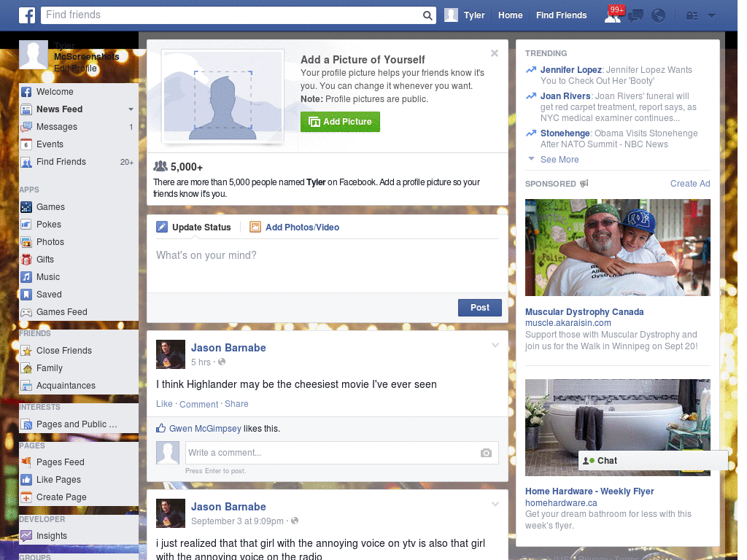Open options chevron on September 3 post
The width and height of the screenshot is (747, 560).
(495, 504)
